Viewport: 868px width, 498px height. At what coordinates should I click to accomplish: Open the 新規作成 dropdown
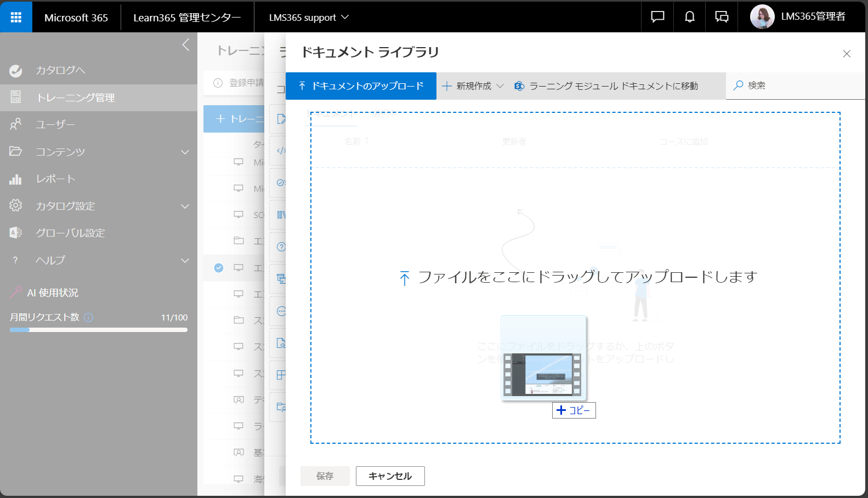tap(473, 86)
